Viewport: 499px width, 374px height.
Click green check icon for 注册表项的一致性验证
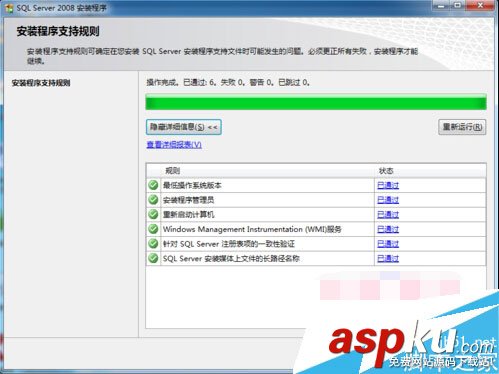(153, 244)
